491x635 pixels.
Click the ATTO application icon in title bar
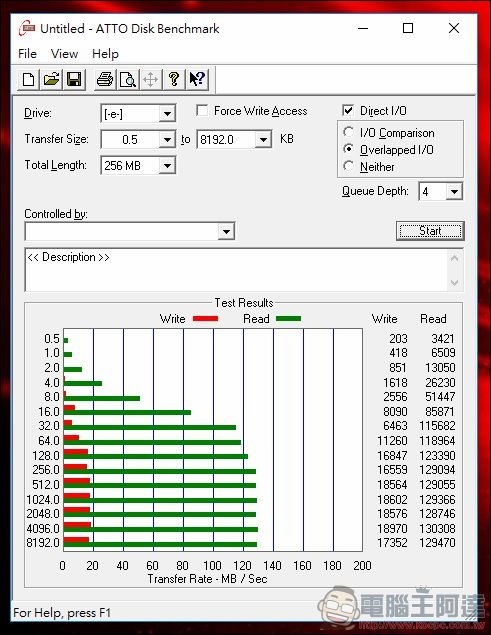coord(27,28)
